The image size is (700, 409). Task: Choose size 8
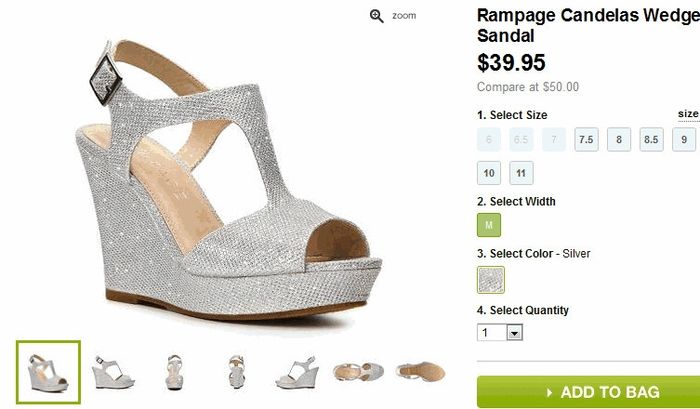coord(619,140)
